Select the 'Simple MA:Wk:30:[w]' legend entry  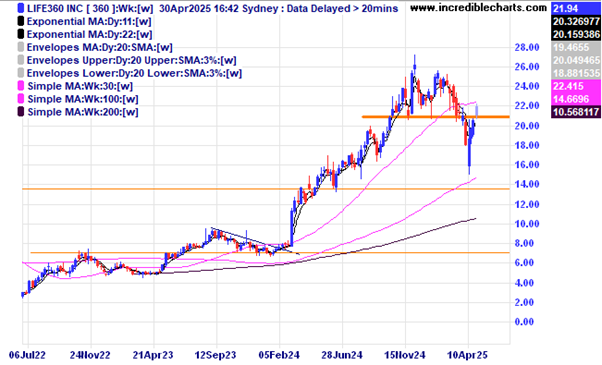(80, 86)
